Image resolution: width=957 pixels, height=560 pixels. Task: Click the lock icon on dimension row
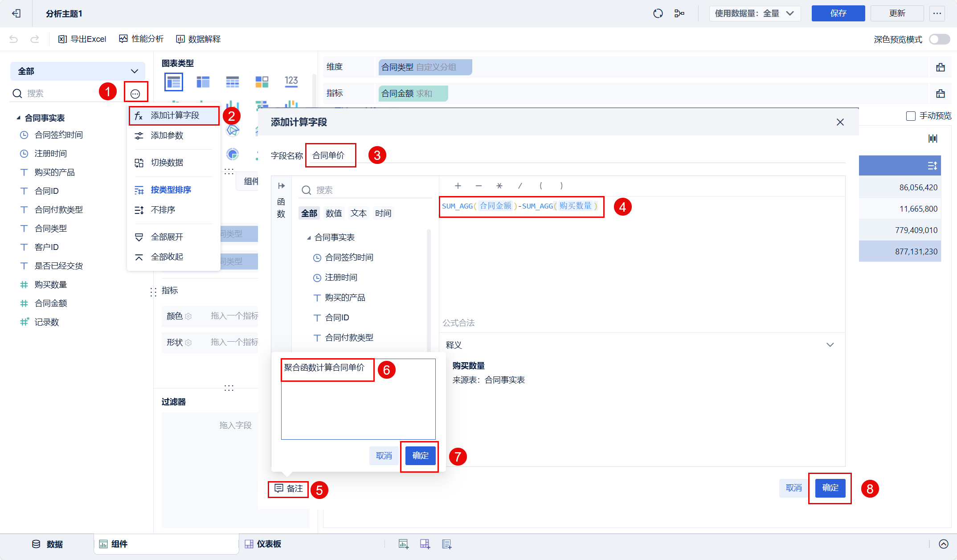[940, 67]
